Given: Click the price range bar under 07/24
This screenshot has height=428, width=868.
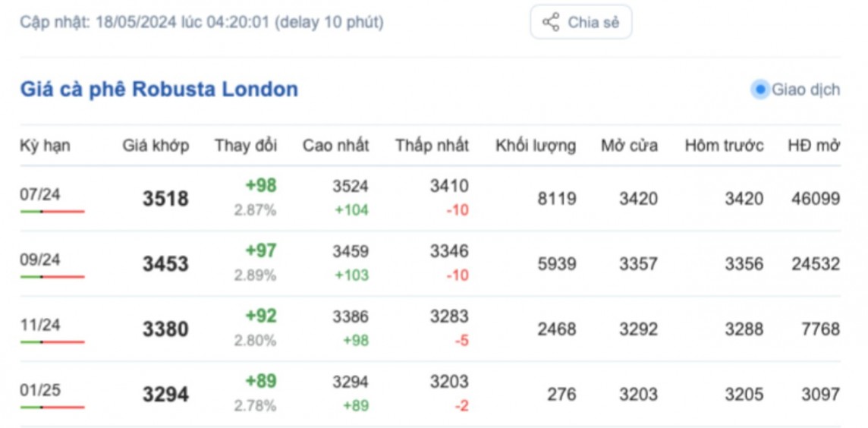Looking at the screenshot, I should tap(52, 211).
